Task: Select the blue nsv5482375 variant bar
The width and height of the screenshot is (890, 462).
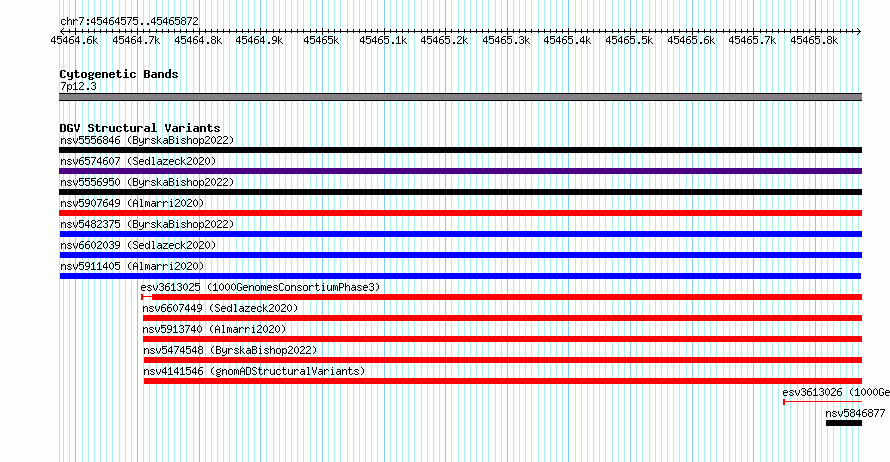Action: click(x=460, y=234)
